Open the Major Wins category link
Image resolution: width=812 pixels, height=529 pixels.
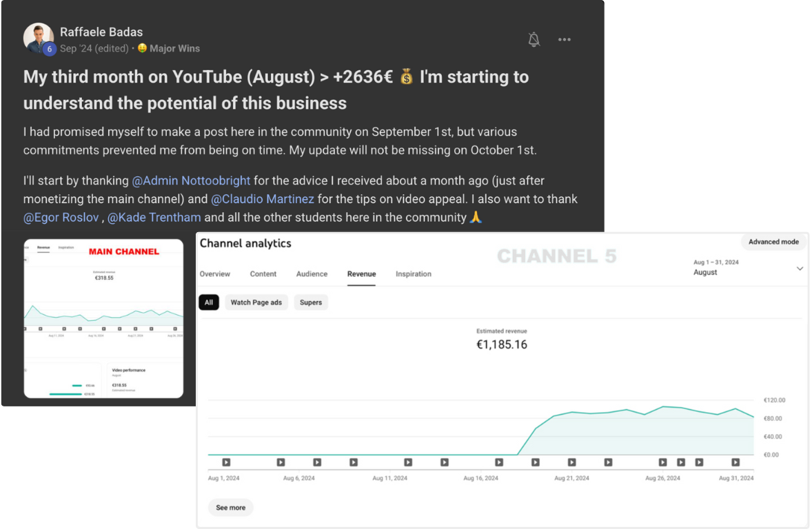click(x=169, y=49)
